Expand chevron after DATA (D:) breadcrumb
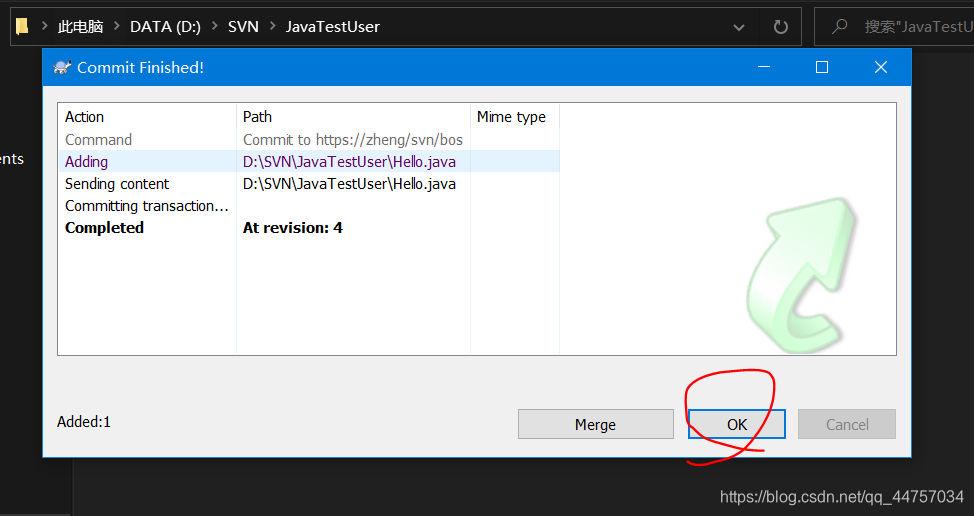 (214, 26)
